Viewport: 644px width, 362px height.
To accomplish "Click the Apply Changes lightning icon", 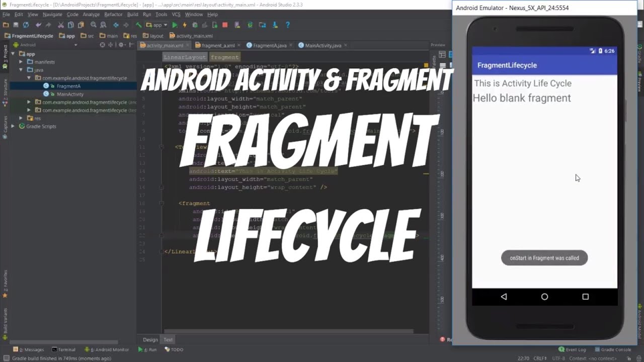I will pyautogui.click(x=185, y=25).
